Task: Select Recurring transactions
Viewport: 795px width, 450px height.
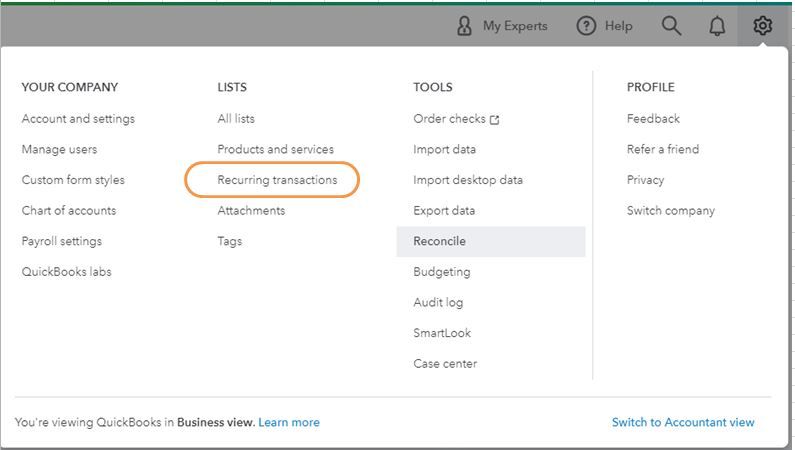Action: pyautogui.click(x=277, y=180)
